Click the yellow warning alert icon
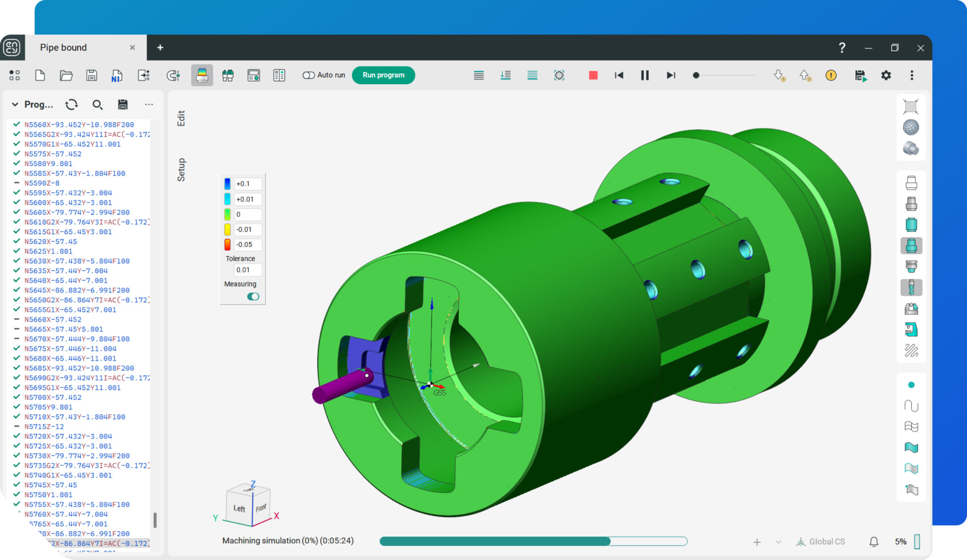The height and width of the screenshot is (560, 967). coord(831,75)
